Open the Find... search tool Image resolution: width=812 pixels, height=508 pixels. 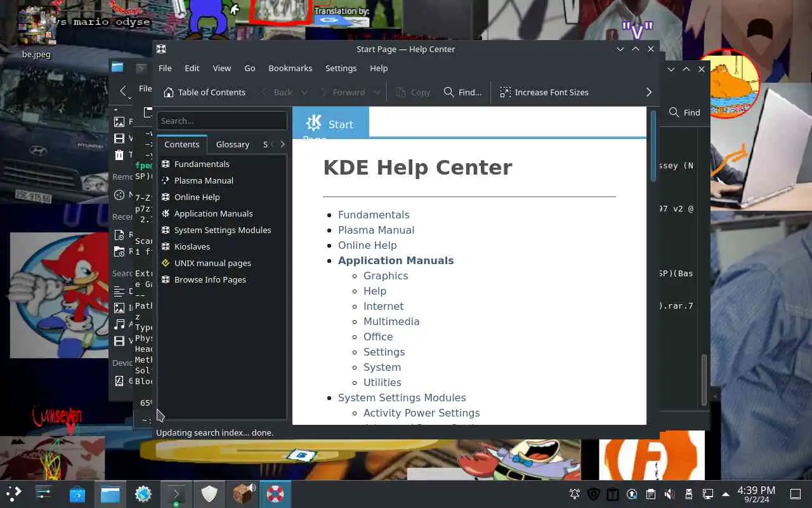tap(462, 92)
